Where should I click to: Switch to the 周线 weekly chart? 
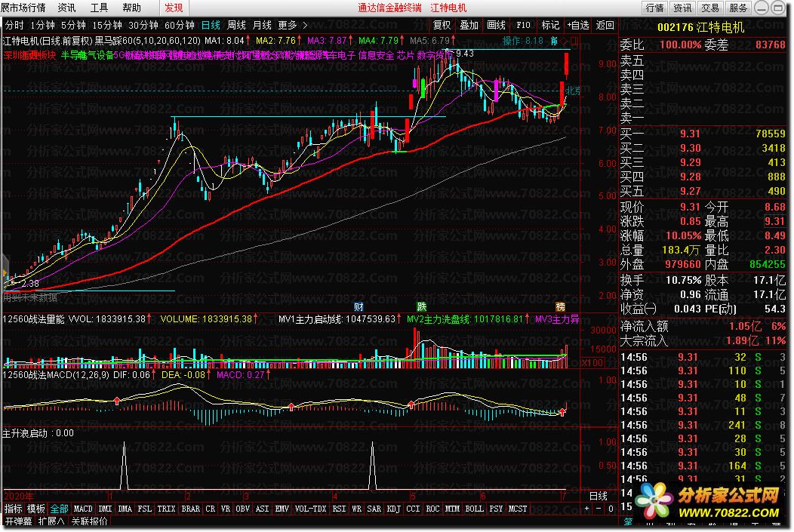click(236, 25)
